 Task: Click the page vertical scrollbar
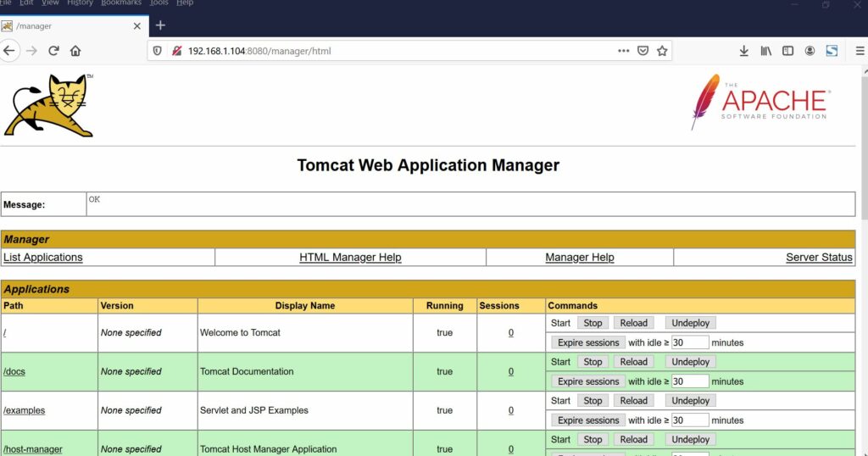click(865, 147)
